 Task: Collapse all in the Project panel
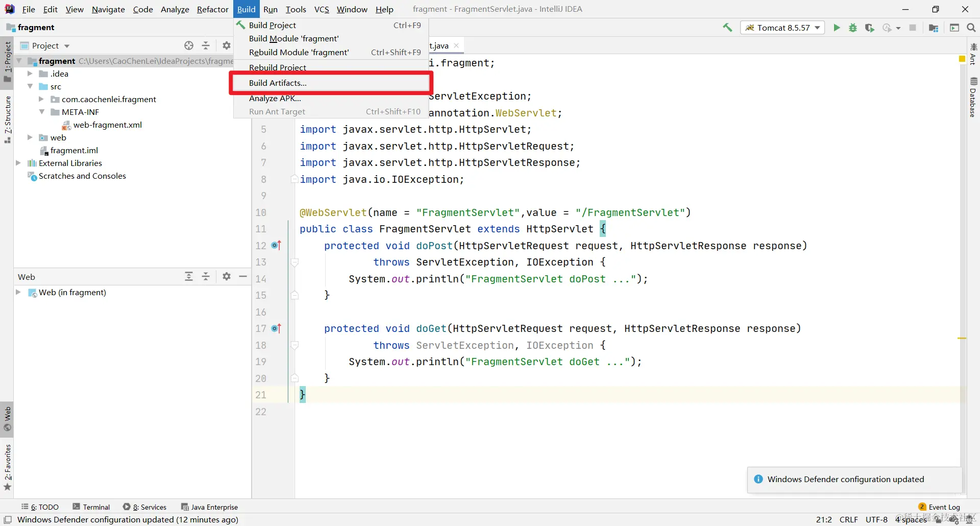pos(206,45)
